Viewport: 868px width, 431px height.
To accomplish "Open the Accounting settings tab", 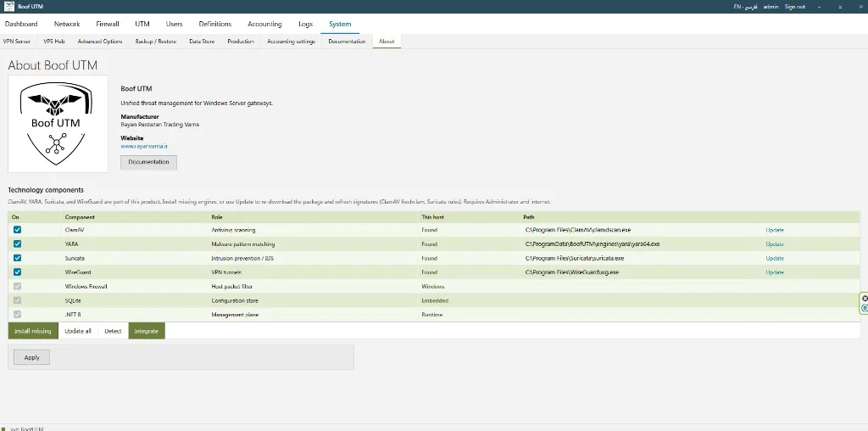I will pyautogui.click(x=292, y=42).
